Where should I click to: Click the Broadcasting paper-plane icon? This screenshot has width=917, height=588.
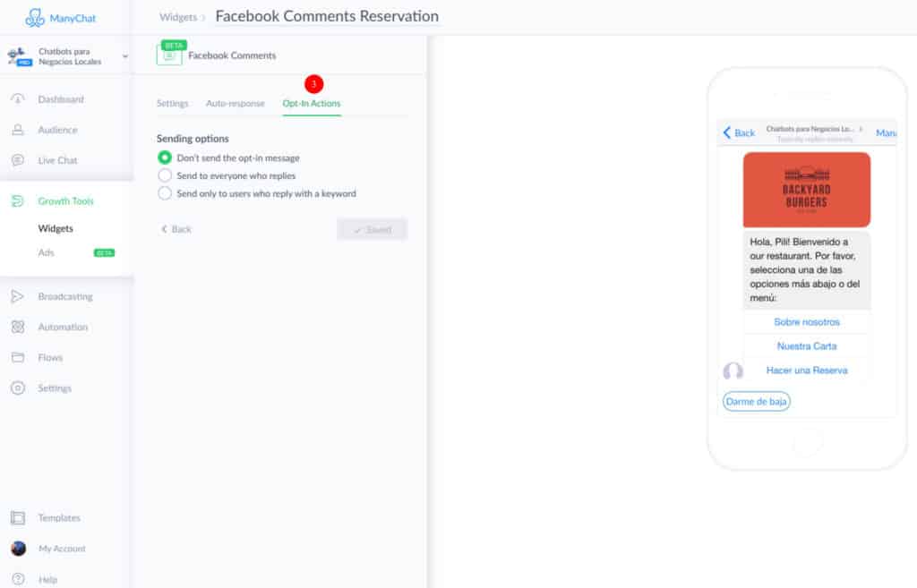point(18,296)
